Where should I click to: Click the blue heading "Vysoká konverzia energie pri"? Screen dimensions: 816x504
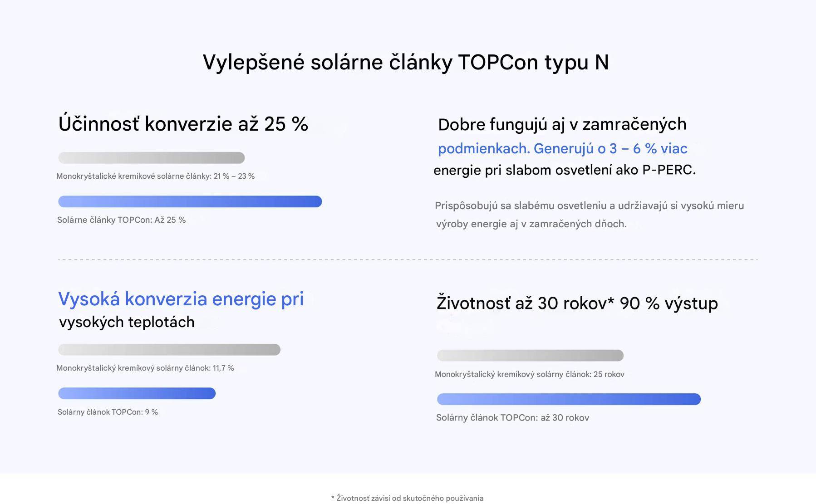pos(181,299)
